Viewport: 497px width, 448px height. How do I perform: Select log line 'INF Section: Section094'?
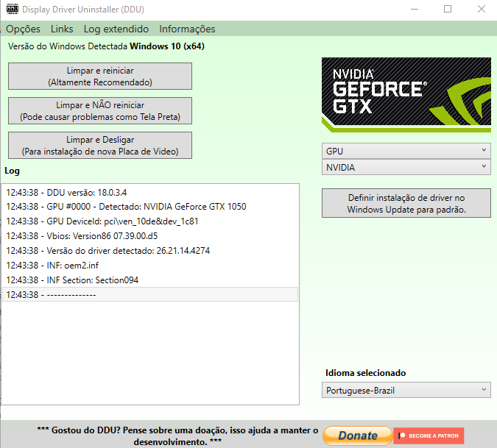pyautogui.click(x=150, y=280)
